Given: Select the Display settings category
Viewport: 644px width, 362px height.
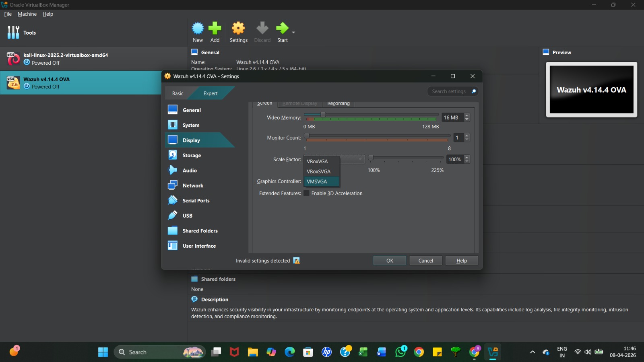Looking at the screenshot, I should pos(200,140).
